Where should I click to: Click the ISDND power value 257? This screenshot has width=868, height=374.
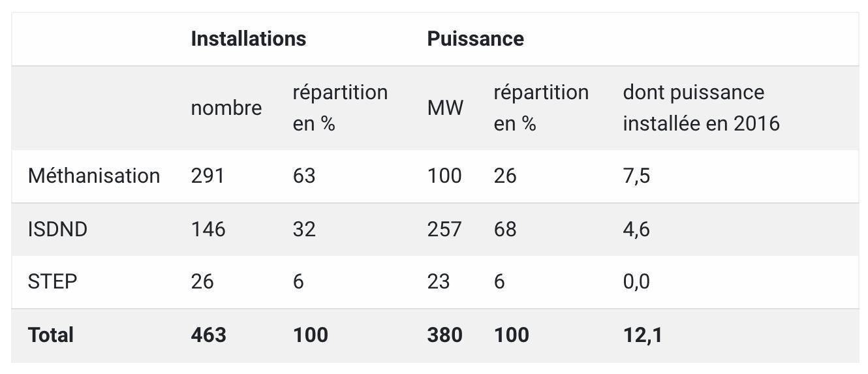(444, 229)
